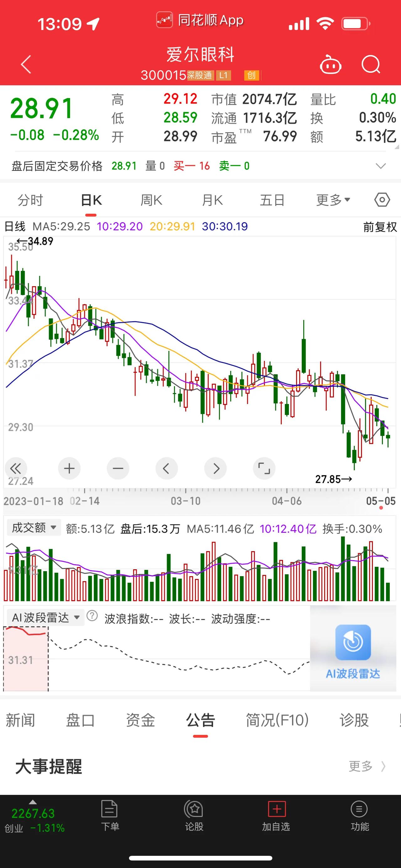
Task: Tap the 创 board badge
Action: 252,75
